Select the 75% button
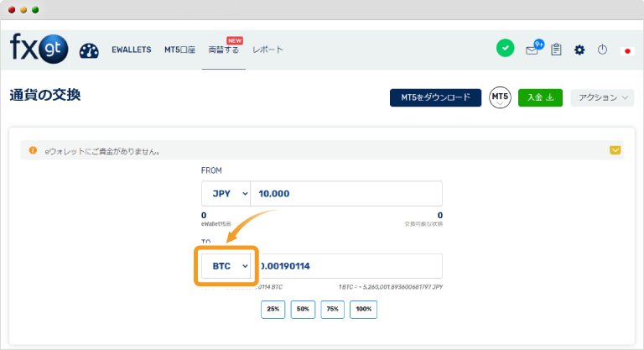The width and height of the screenshot is (644, 350). pyautogui.click(x=333, y=309)
